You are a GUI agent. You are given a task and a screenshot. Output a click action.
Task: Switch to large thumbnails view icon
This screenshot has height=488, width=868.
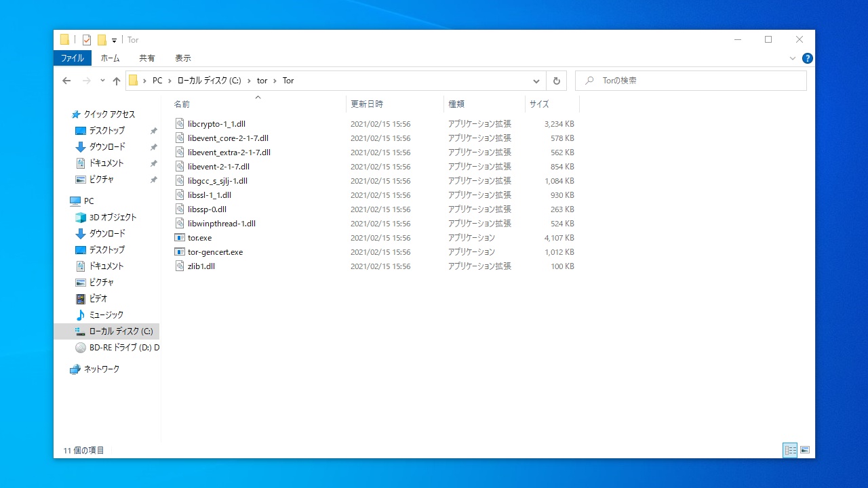click(x=805, y=450)
